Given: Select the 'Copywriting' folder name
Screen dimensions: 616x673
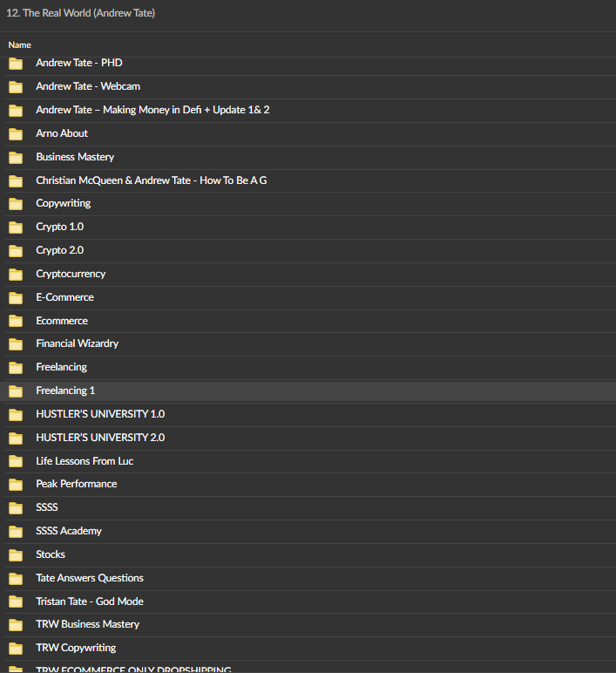Looking at the screenshot, I should click(x=64, y=203).
